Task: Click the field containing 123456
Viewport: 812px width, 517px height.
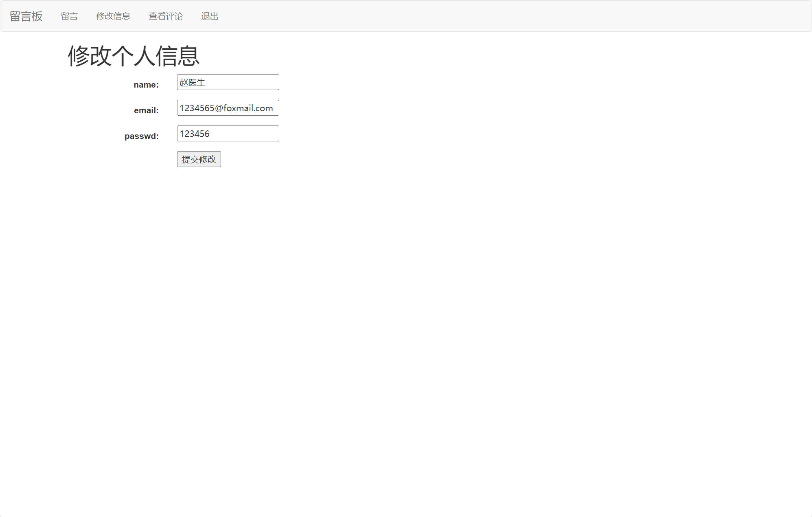Action: pyautogui.click(x=228, y=133)
